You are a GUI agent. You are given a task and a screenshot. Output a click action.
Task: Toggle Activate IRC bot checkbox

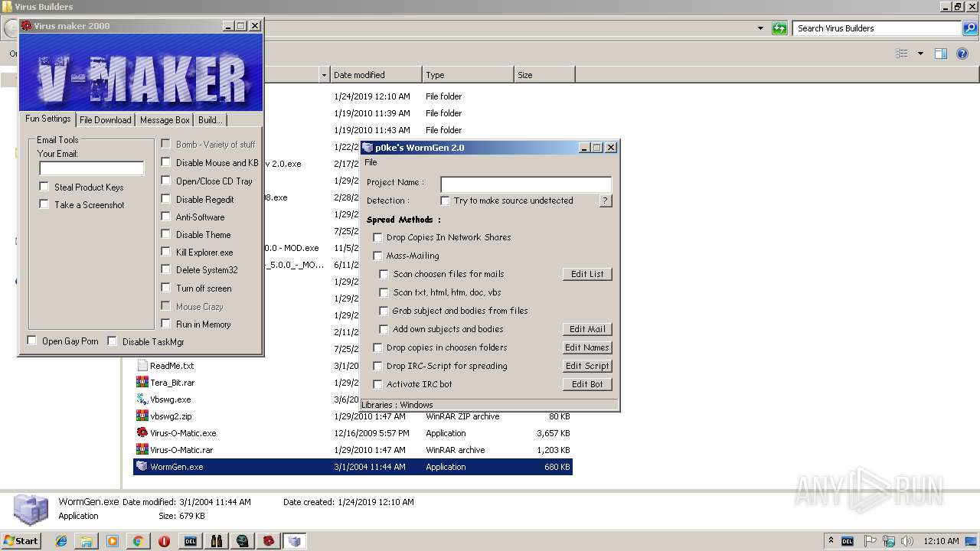377,384
